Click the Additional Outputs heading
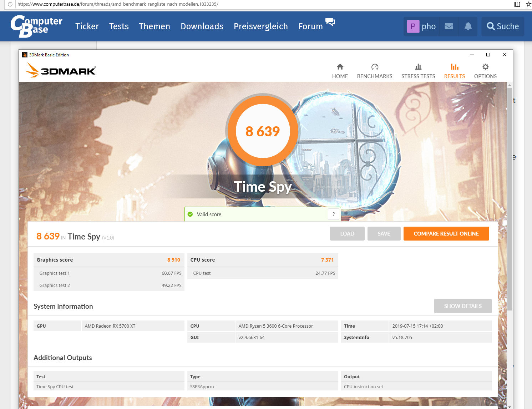This screenshot has width=532, height=409. pyautogui.click(x=63, y=358)
